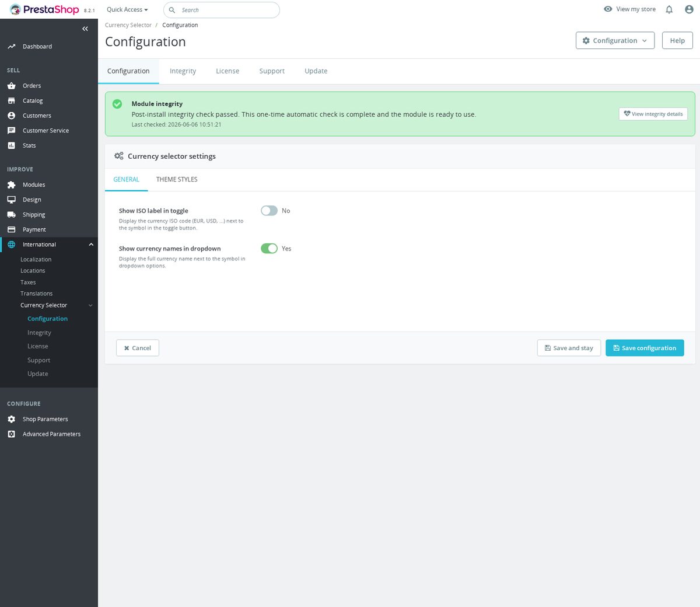This screenshot has width=700, height=607.
Task: Click View integrity details button
Action: [x=653, y=114]
